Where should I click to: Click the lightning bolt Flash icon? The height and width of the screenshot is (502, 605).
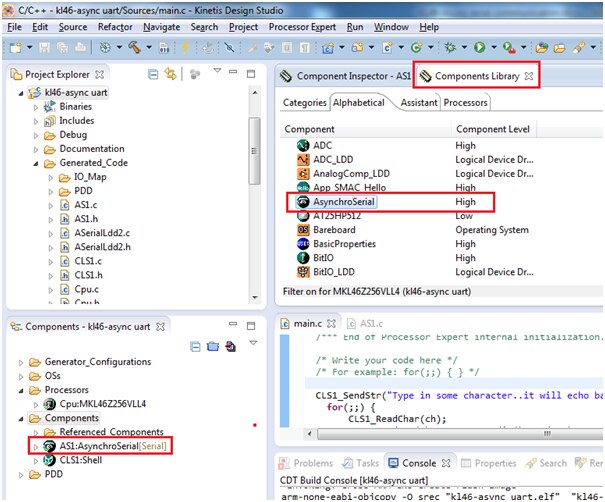(x=185, y=47)
